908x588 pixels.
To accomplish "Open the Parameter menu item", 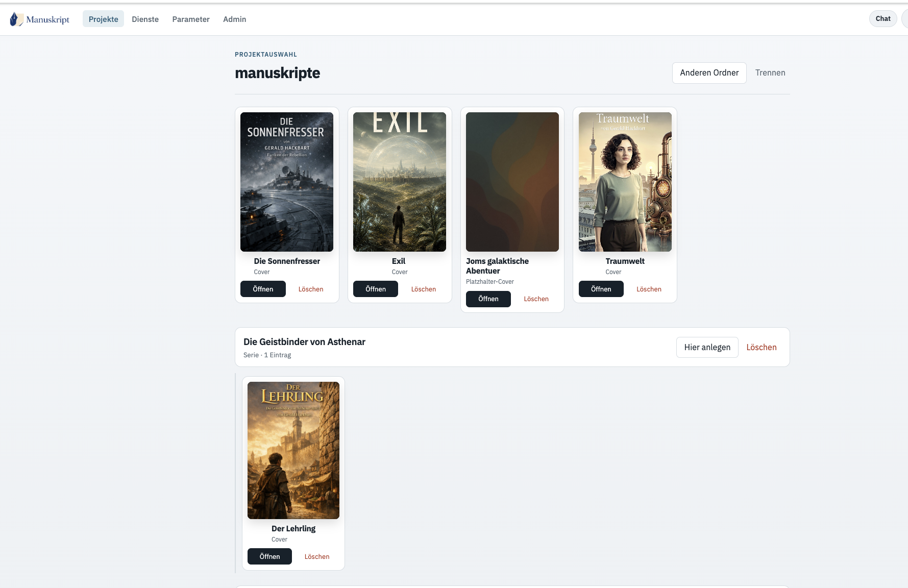I will (x=191, y=19).
